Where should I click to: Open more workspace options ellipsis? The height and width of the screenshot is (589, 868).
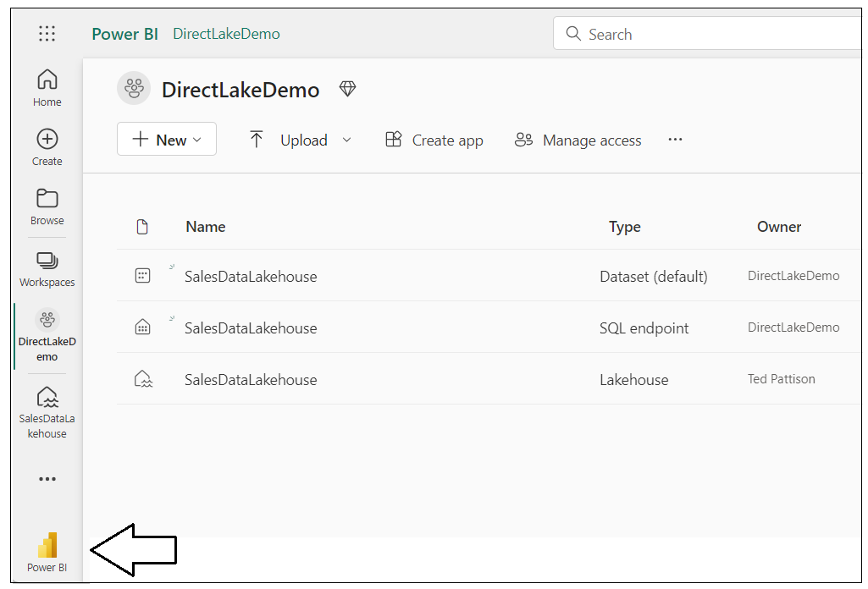coord(676,140)
